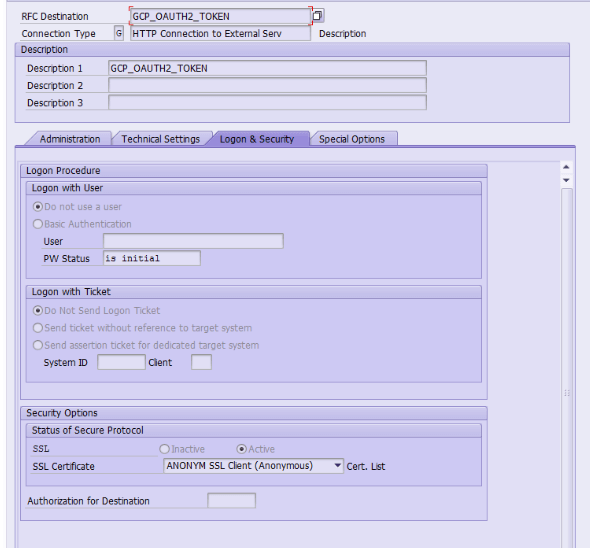Switch to Technical Settings tab
The image size is (590, 548).
coord(161,139)
